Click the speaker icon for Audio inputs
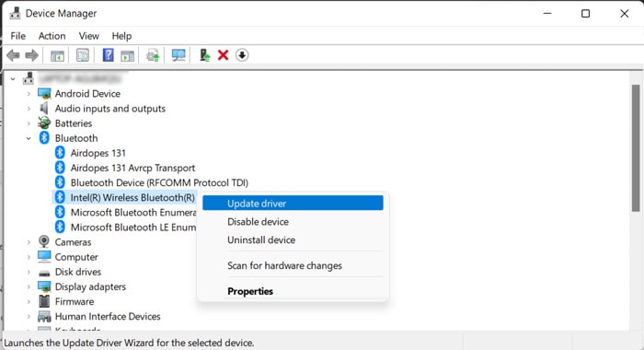The image size is (644, 350). tap(44, 109)
